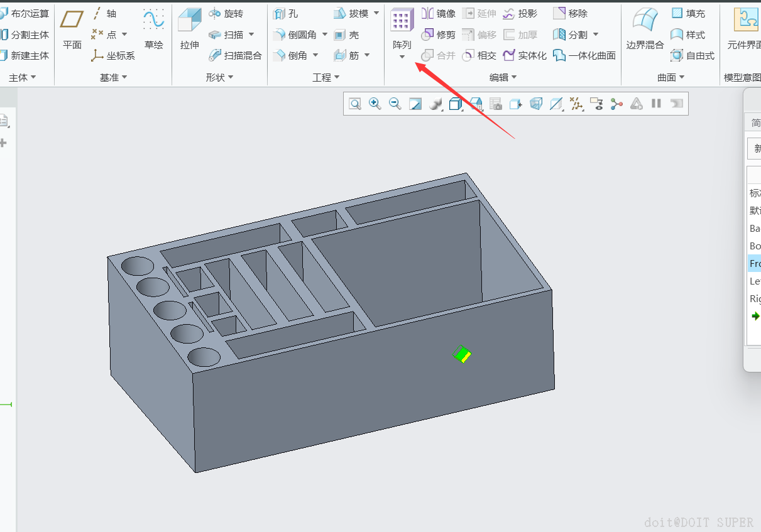This screenshot has width=761, height=532.
Task: Toggle the annotation display icon
Action: [596, 104]
